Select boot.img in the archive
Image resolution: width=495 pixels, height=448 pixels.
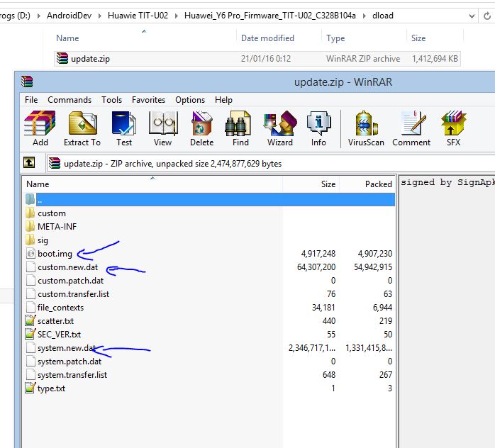point(55,254)
